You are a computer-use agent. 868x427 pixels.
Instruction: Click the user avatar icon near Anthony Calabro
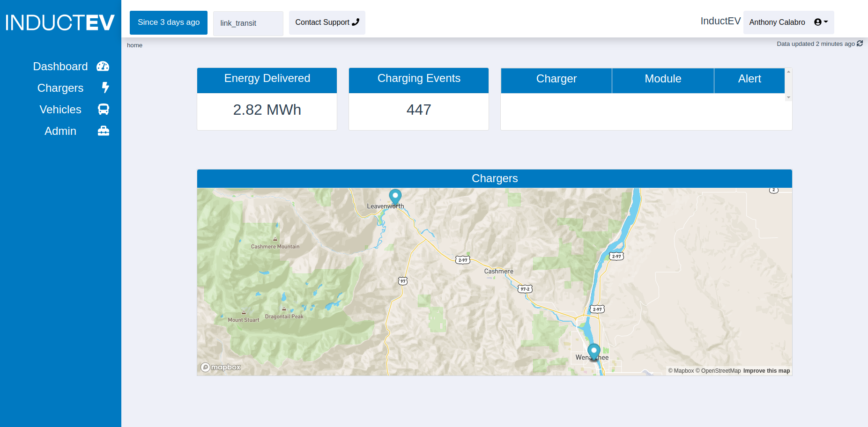coord(817,22)
